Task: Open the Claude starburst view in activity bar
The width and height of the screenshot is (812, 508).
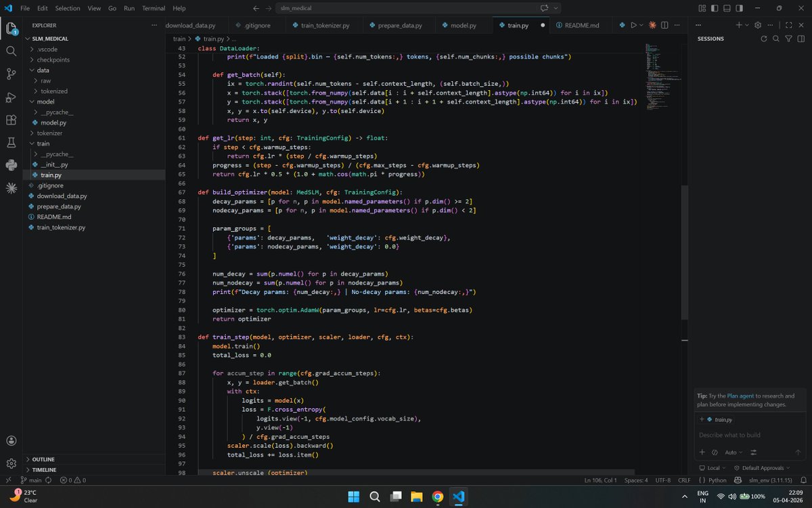Action: tap(11, 188)
